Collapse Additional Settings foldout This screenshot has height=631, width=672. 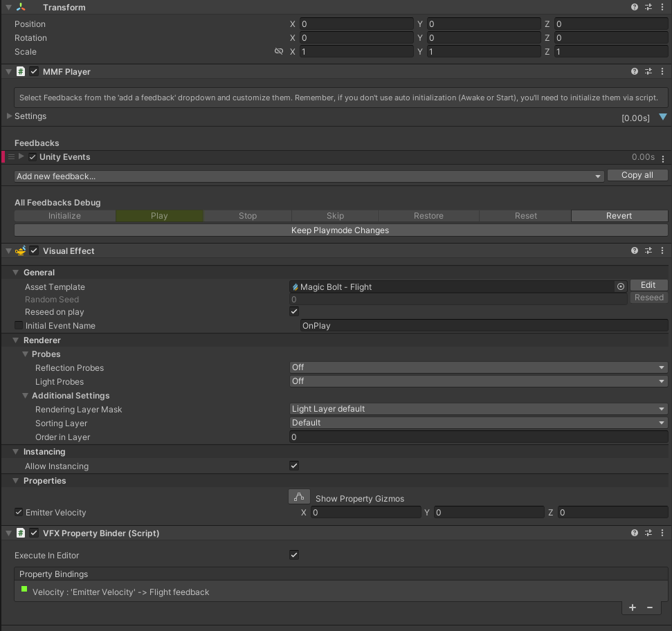[26, 395]
